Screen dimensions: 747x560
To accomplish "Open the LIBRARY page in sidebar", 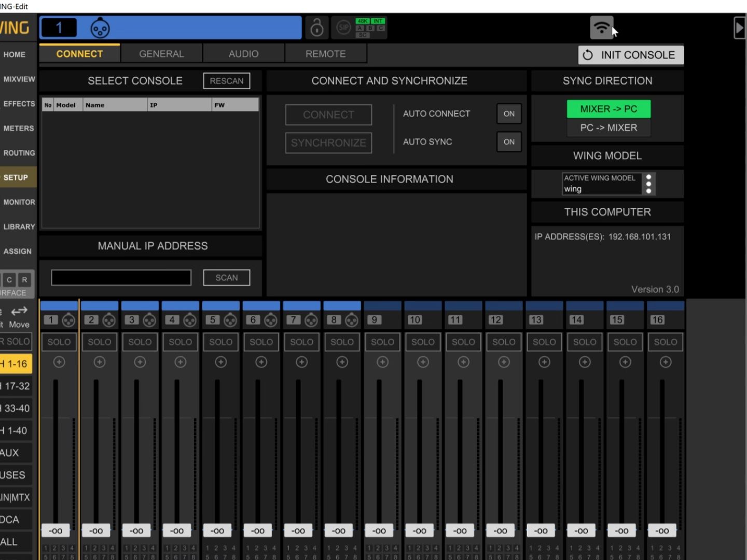I will click(x=19, y=227).
